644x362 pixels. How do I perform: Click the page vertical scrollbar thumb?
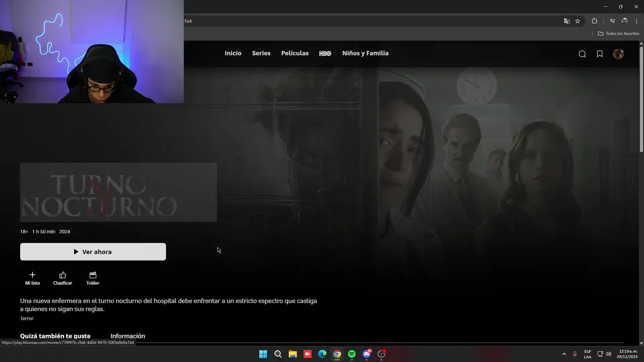point(641,99)
